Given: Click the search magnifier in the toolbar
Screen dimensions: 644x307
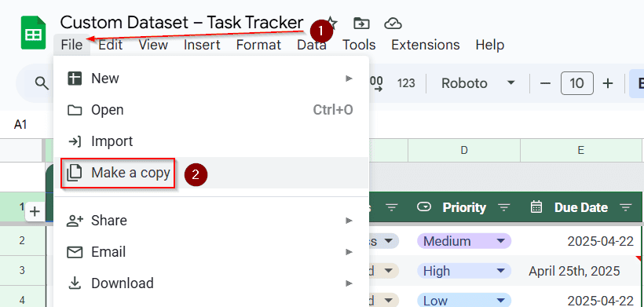Looking at the screenshot, I should [x=42, y=83].
